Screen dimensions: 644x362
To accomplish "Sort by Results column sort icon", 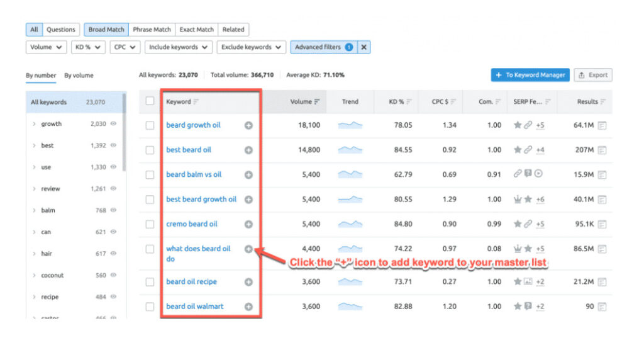I will [603, 101].
